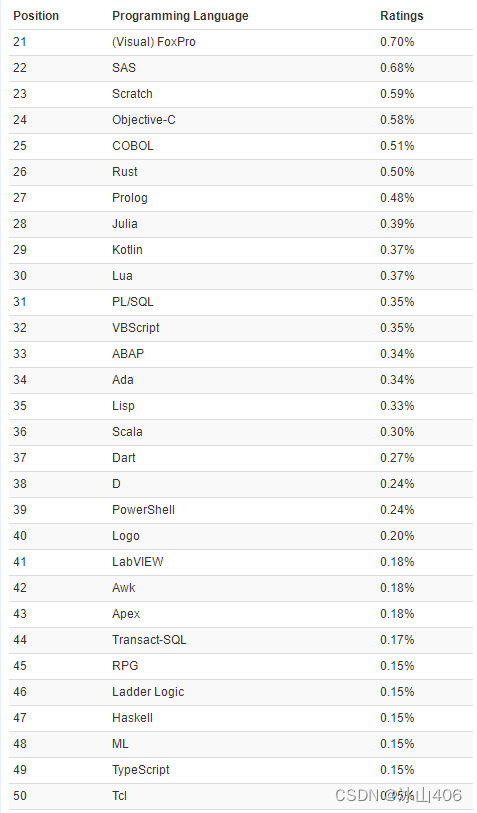The width and height of the screenshot is (477, 813).
Task: Select the LabVIEW row text
Action: point(138,562)
